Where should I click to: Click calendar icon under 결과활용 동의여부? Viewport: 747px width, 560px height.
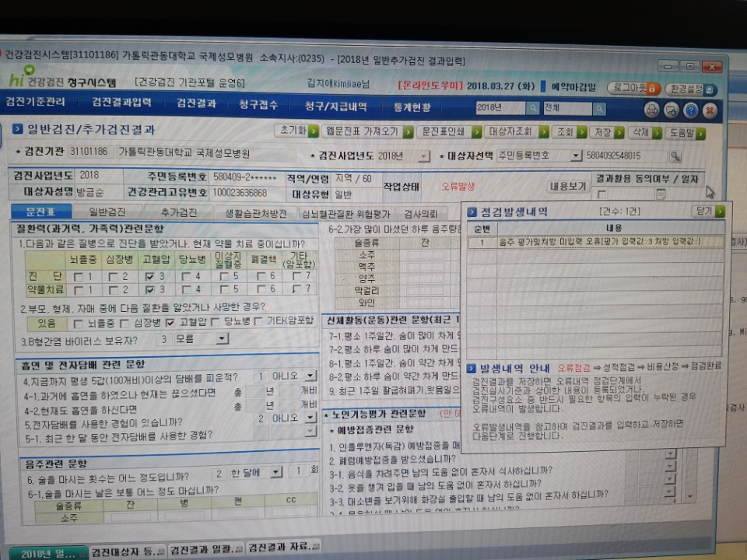click(661, 194)
